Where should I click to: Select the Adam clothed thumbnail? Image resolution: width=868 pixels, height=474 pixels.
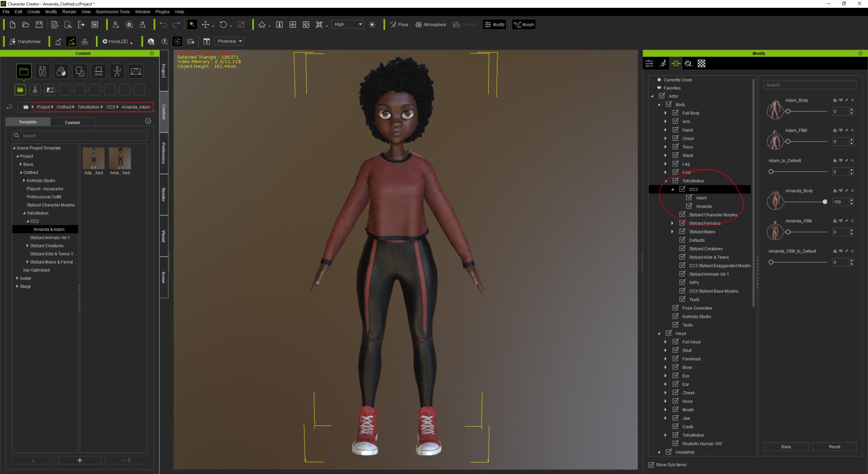click(93, 158)
